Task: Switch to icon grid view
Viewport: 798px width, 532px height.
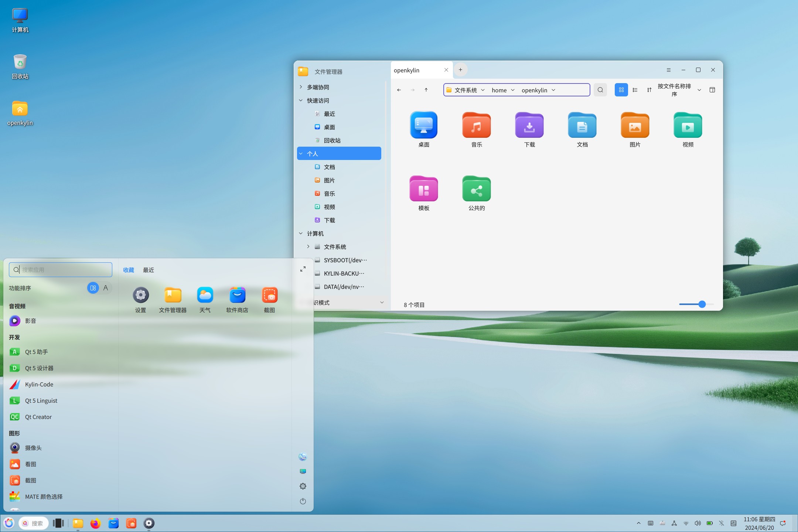Action: 621,90
